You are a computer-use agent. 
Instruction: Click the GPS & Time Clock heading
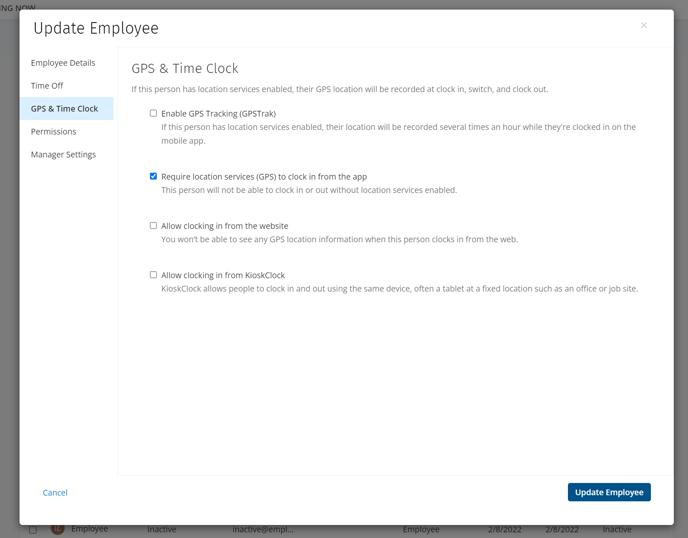point(185,68)
